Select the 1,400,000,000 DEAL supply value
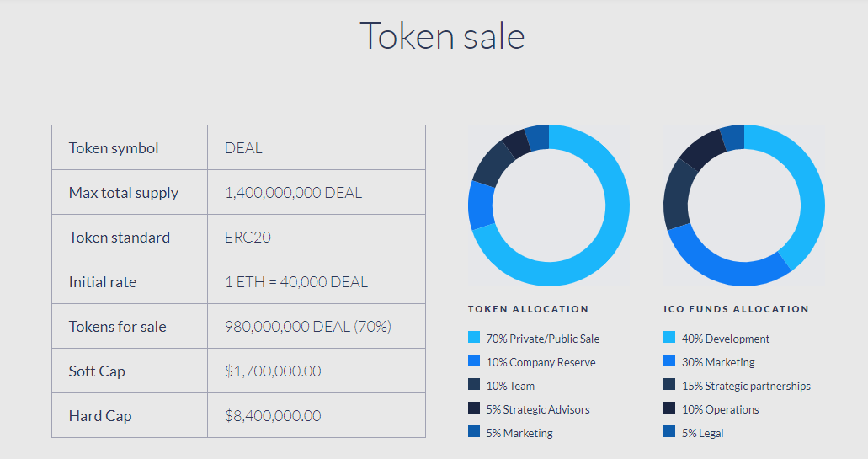 pyautogui.click(x=293, y=193)
